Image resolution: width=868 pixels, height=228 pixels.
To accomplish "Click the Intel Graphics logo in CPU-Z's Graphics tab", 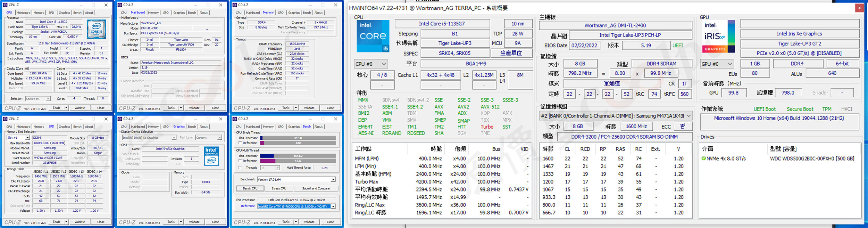I will tap(211, 156).
